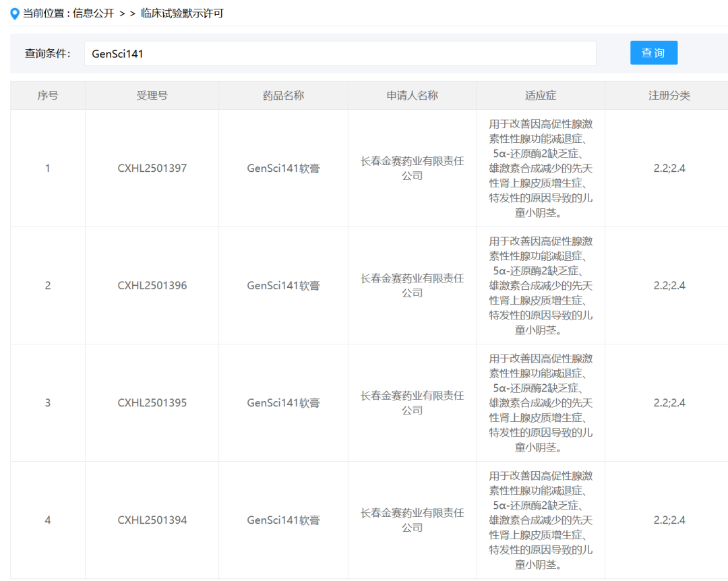Click the 受理号 column header

152,95
